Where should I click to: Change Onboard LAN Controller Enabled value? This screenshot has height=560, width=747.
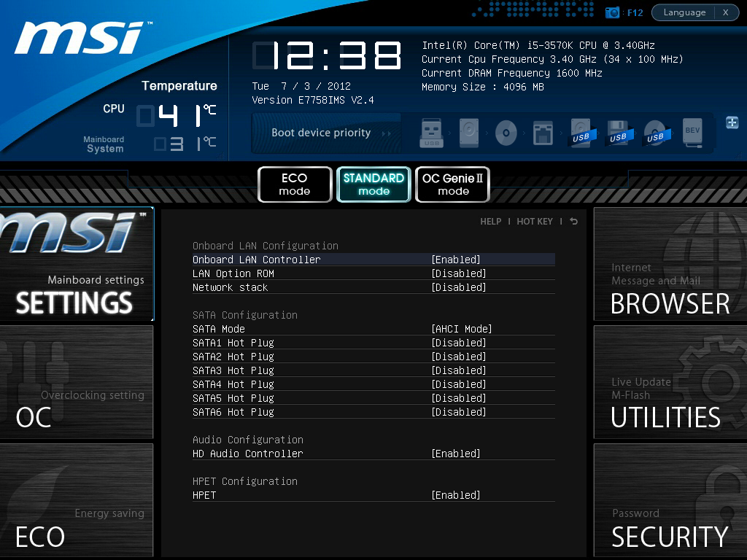(x=455, y=260)
